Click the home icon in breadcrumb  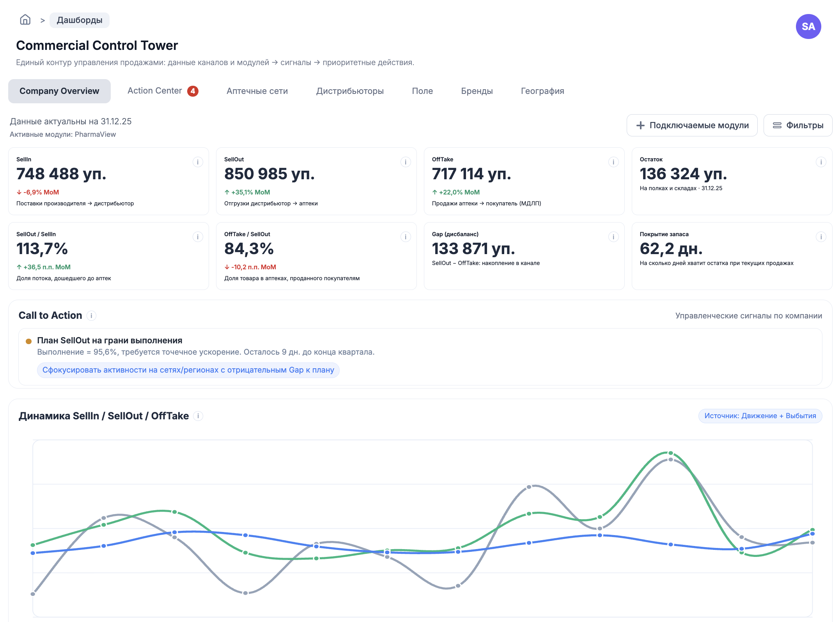click(x=25, y=20)
